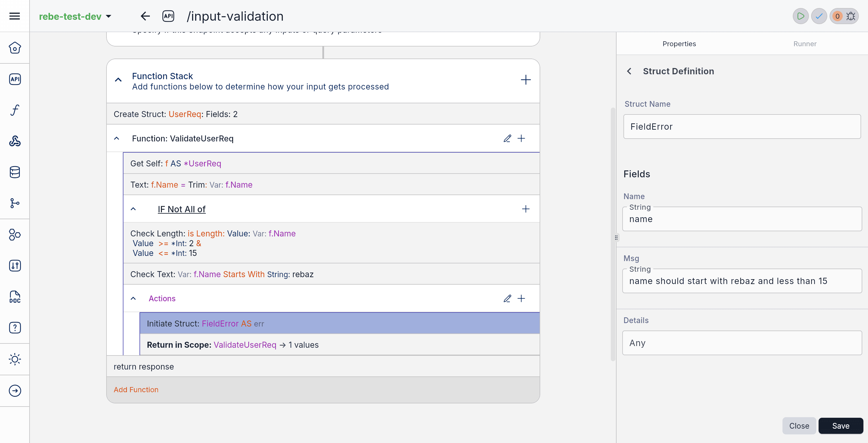Open the Git branches sidebar icon
868x443 pixels.
pyautogui.click(x=14, y=203)
